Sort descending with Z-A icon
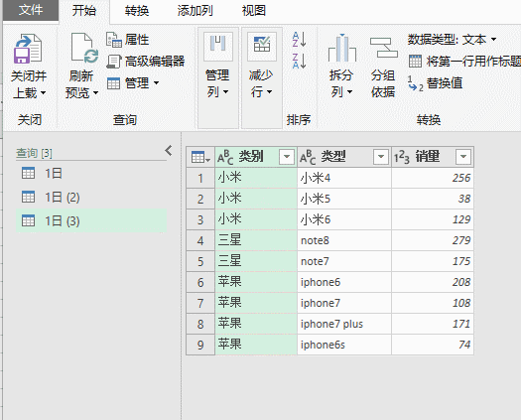The image size is (521, 420). coord(299,61)
